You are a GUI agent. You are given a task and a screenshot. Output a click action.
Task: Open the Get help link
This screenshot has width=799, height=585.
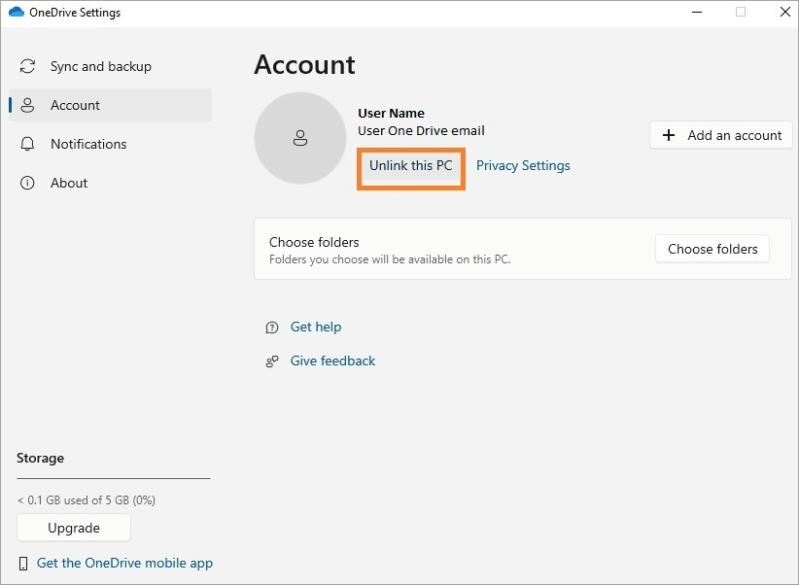tap(316, 327)
